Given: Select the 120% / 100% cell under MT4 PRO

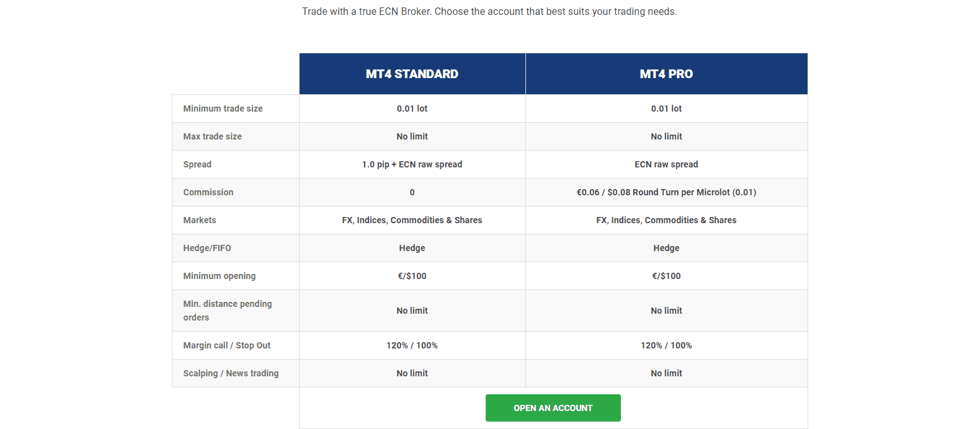Looking at the screenshot, I should click(x=666, y=345).
